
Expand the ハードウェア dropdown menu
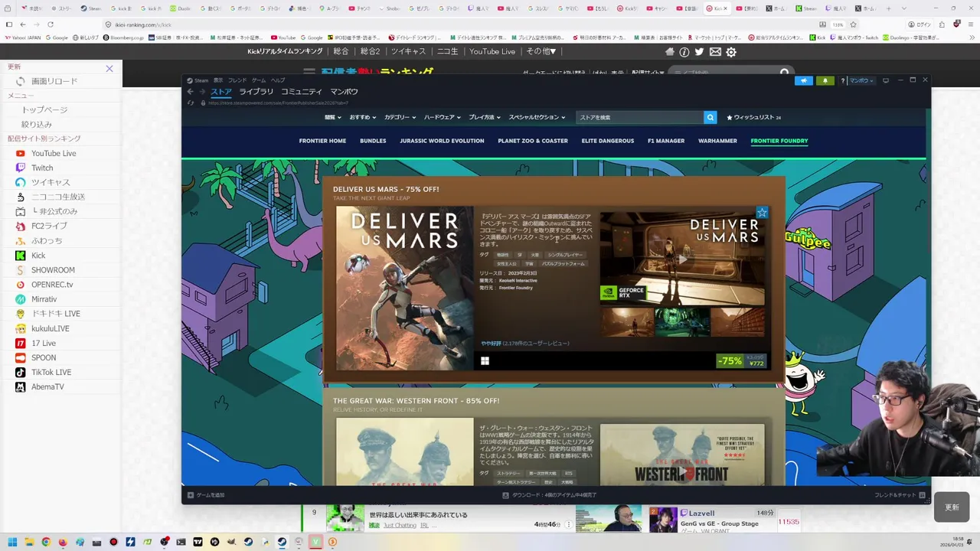[443, 117]
